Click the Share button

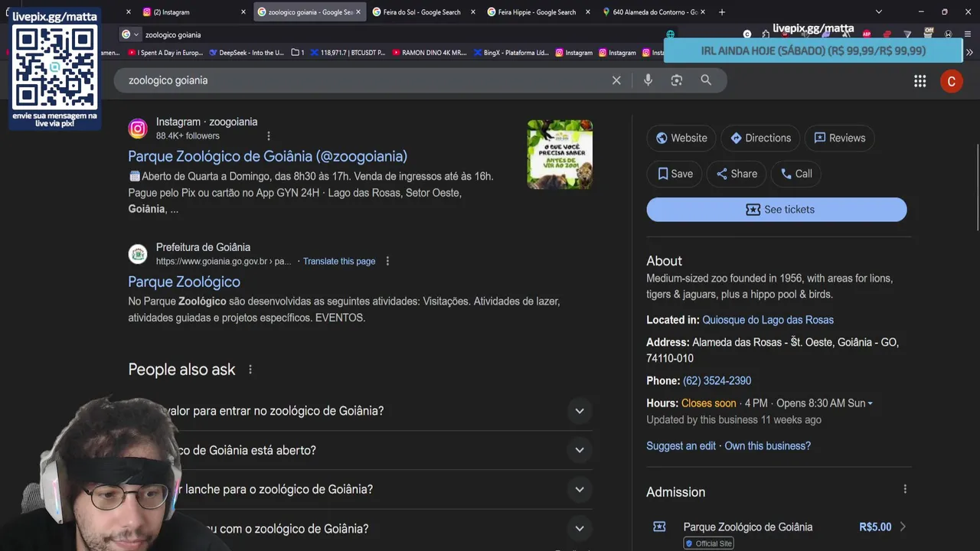[736, 174]
